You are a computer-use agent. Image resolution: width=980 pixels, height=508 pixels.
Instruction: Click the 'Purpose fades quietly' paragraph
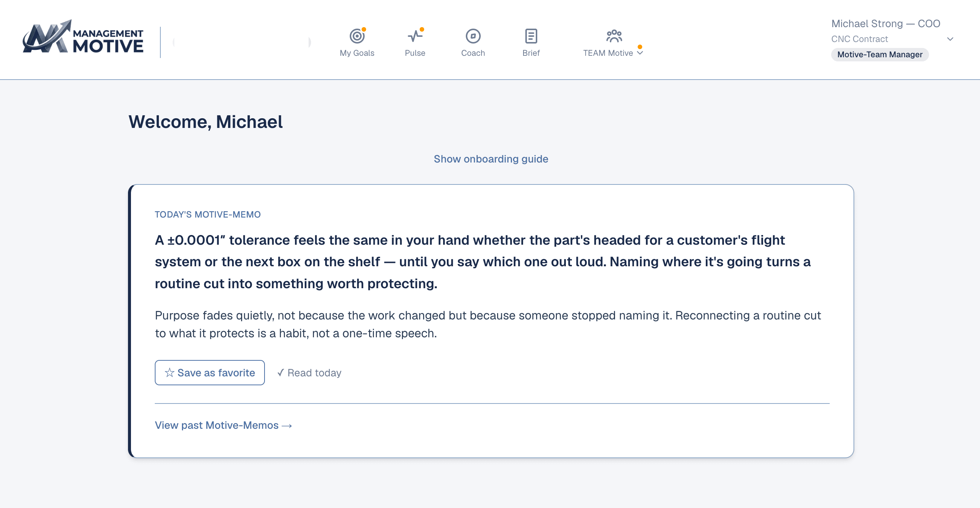(x=488, y=324)
